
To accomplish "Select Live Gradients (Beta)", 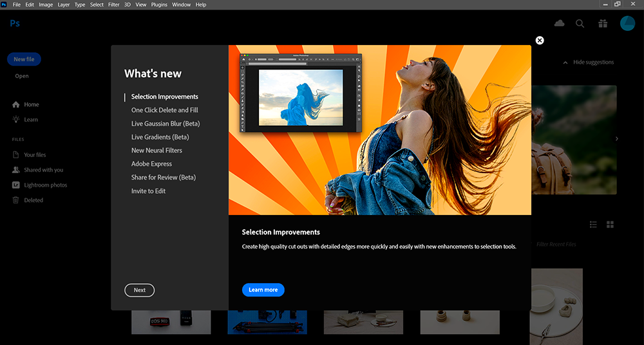I will 160,137.
